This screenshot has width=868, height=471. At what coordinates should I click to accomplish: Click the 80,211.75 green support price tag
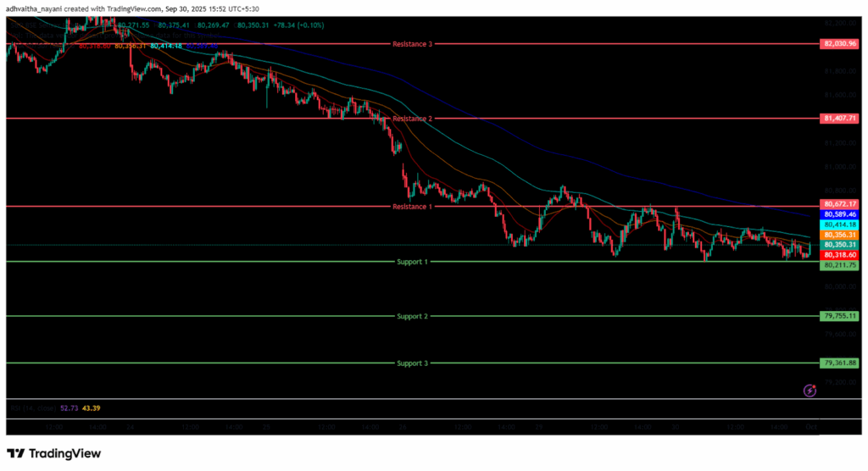coord(840,265)
